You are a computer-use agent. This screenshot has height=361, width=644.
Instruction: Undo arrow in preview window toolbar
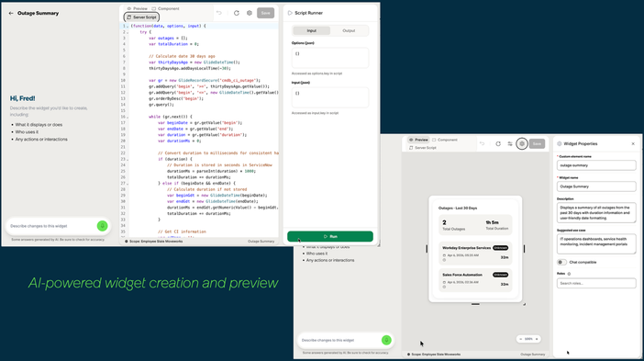point(483,144)
